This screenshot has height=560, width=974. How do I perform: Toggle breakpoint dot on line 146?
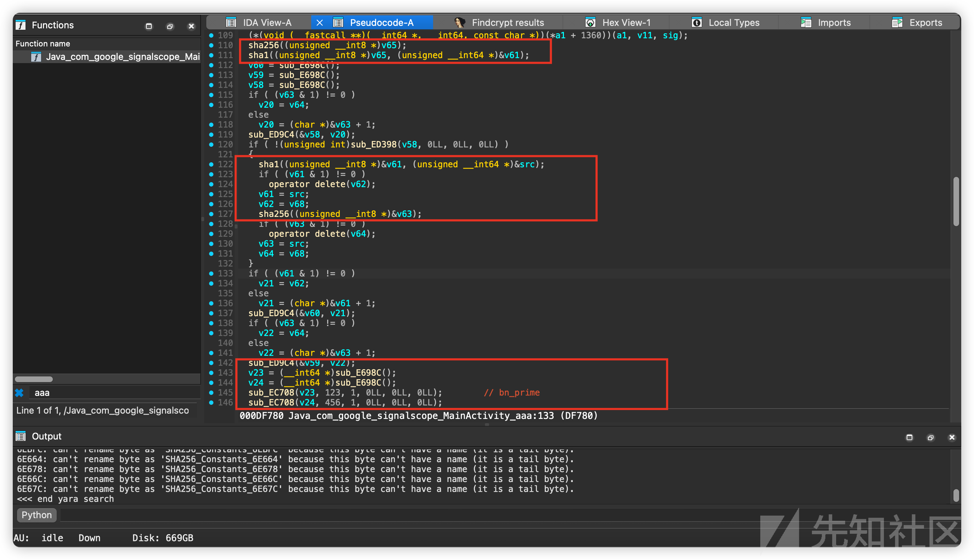[x=211, y=402]
